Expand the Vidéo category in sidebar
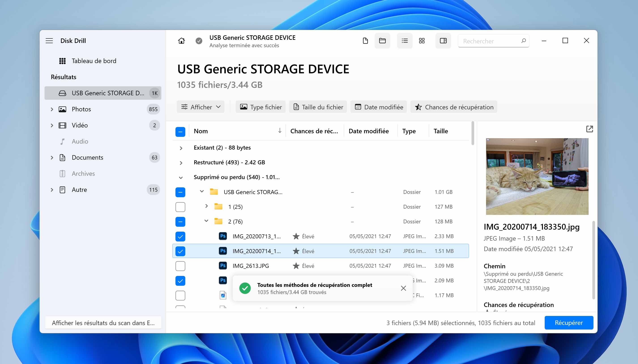Screen dimensions: 638x364 [x=52, y=125]
